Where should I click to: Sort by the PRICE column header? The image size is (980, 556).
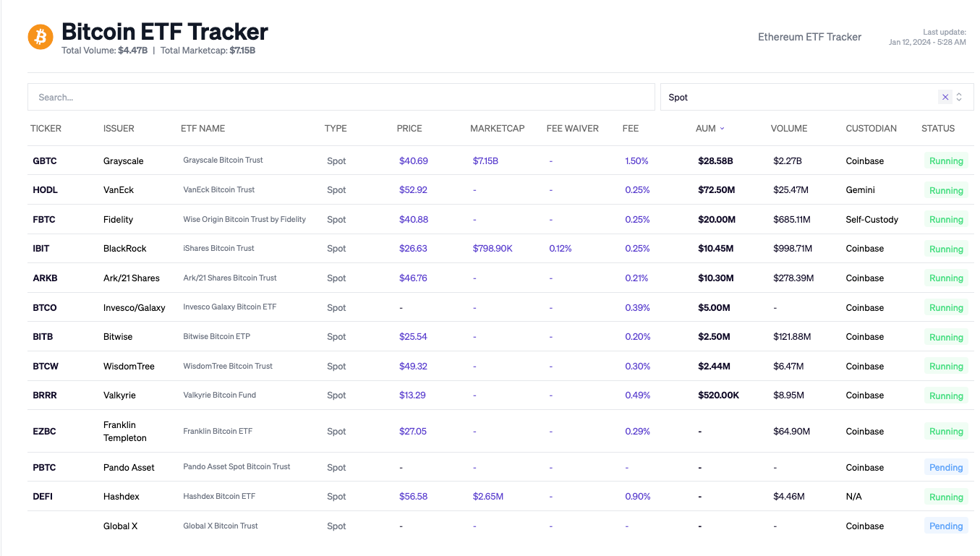pyautogui.click(x=409, y=129)
